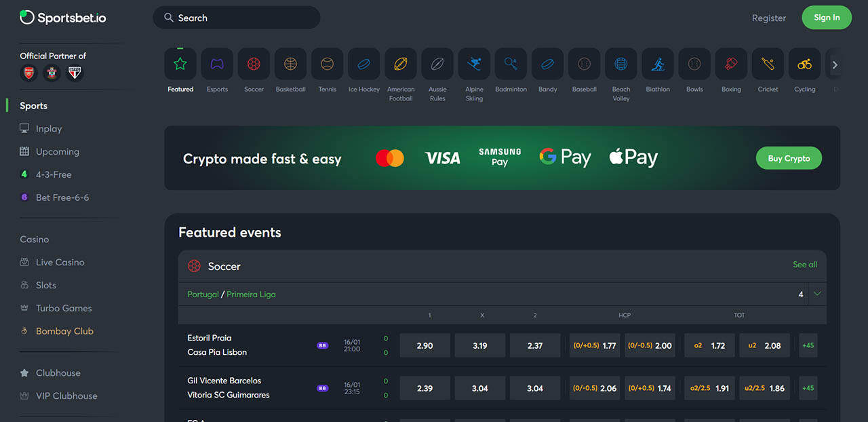Viewport: 868px width, 422px height.
Task: Open the Portugal country link
Action: (x=203, y=294)
